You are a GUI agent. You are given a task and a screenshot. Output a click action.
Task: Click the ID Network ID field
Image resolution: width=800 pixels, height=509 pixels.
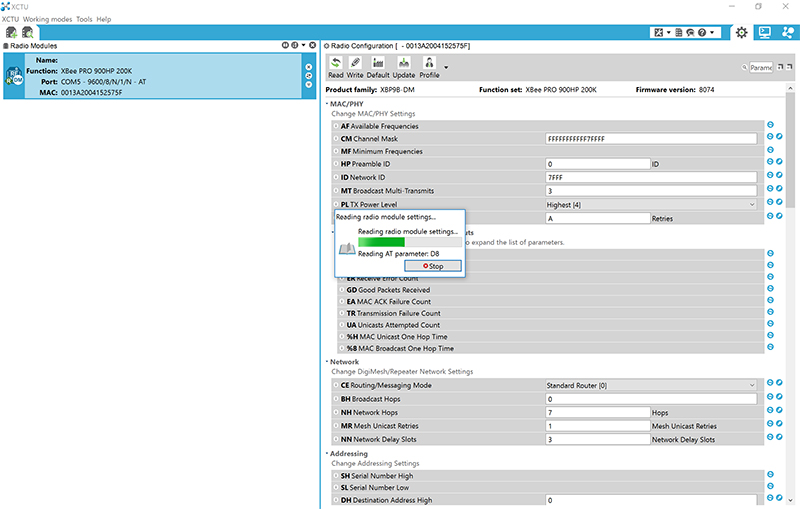coord(651,177)
